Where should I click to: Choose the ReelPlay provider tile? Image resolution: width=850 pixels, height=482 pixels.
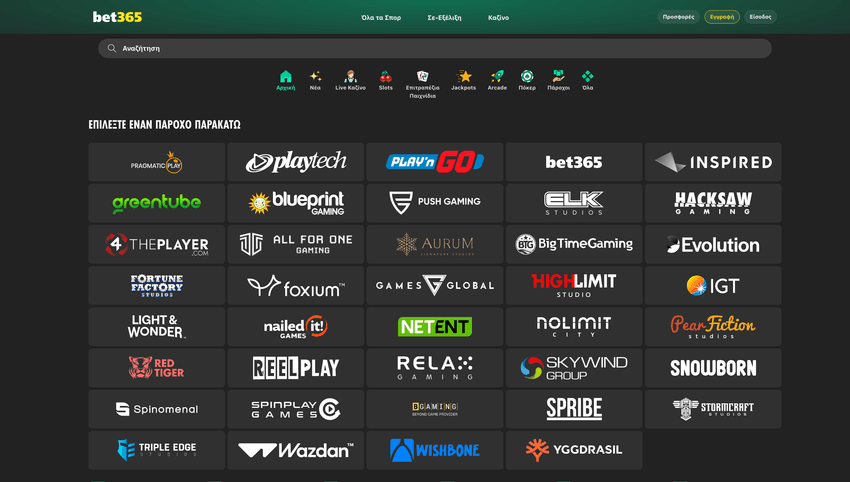coord(296,368)
